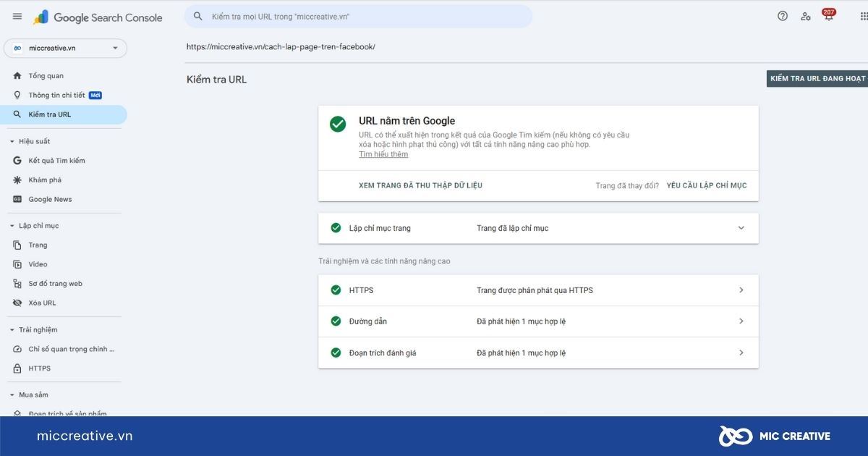Open Google News report in sidebar
Screen dimensions: 868x456
(50, 199)
